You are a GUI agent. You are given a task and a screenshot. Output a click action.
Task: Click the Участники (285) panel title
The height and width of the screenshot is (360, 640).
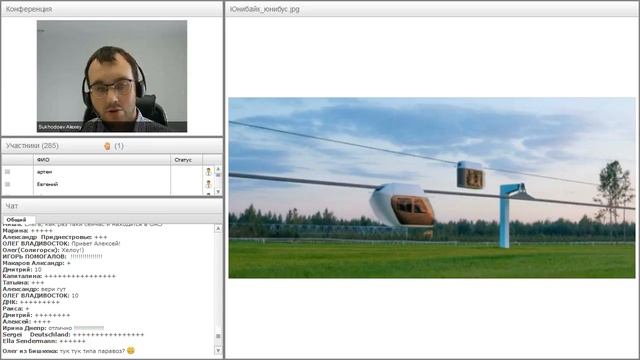tap(32, 146)
